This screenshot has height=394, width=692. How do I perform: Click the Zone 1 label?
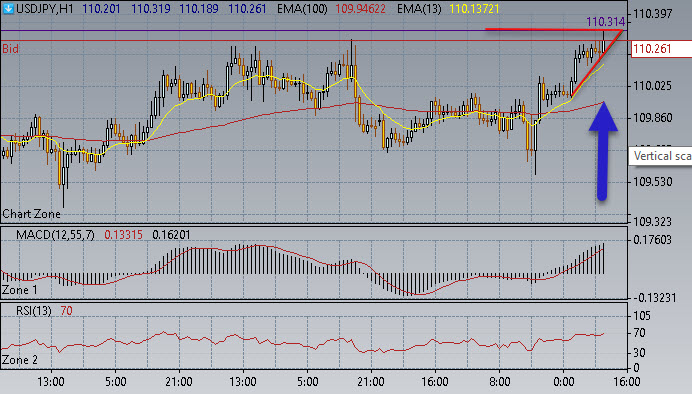click(x=20, y=290)
